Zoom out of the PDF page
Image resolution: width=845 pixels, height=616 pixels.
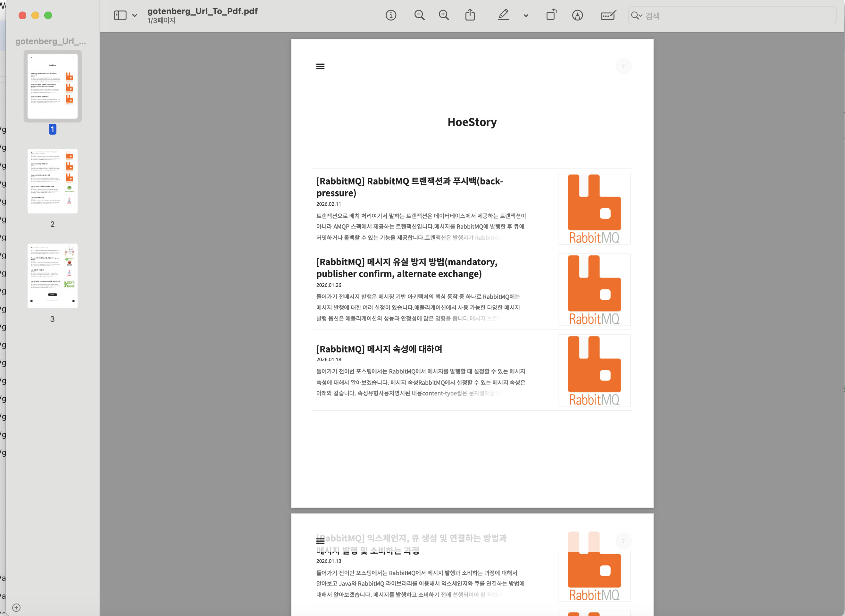[x=420, y=15]
